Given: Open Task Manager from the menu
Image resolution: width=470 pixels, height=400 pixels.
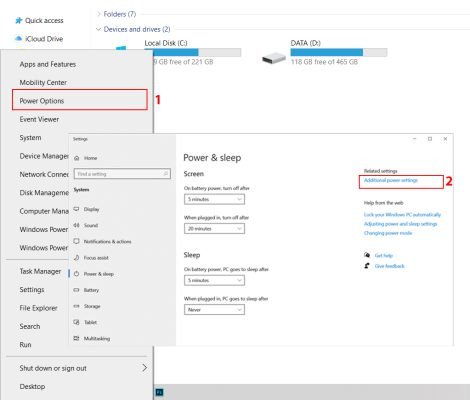Looking at the screenshot, I should (x=40, y=271).
